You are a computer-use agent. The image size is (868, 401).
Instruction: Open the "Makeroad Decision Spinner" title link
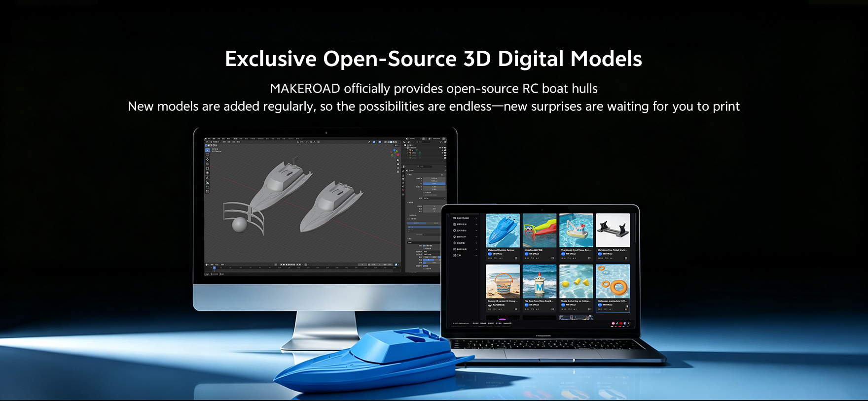pyautogui.click(x=501, y=250)
